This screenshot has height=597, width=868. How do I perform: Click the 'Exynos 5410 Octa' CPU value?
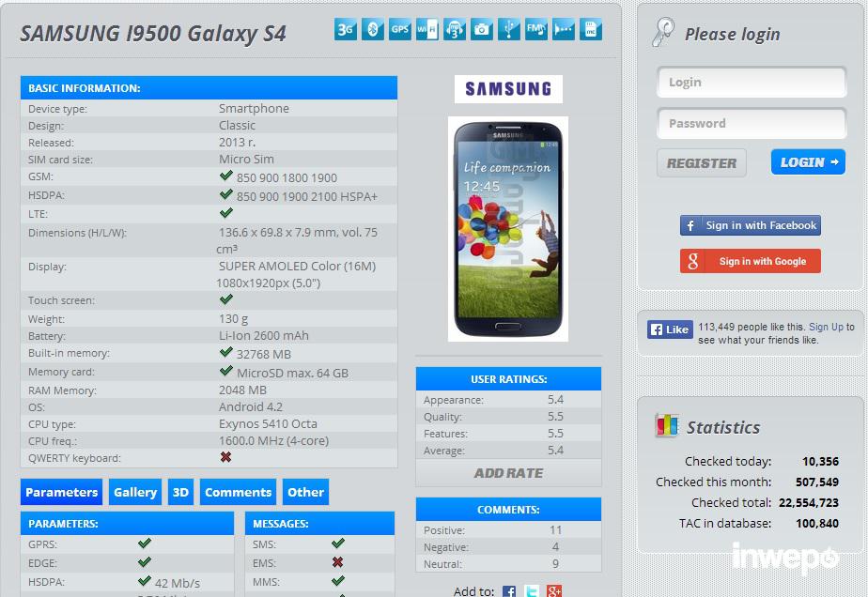tap(268, 424)
